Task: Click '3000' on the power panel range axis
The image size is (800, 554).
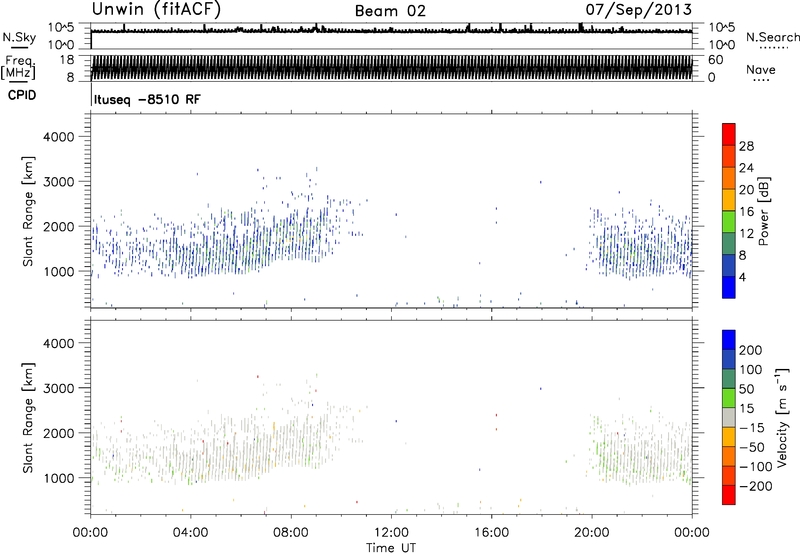Action: (58, 182)
